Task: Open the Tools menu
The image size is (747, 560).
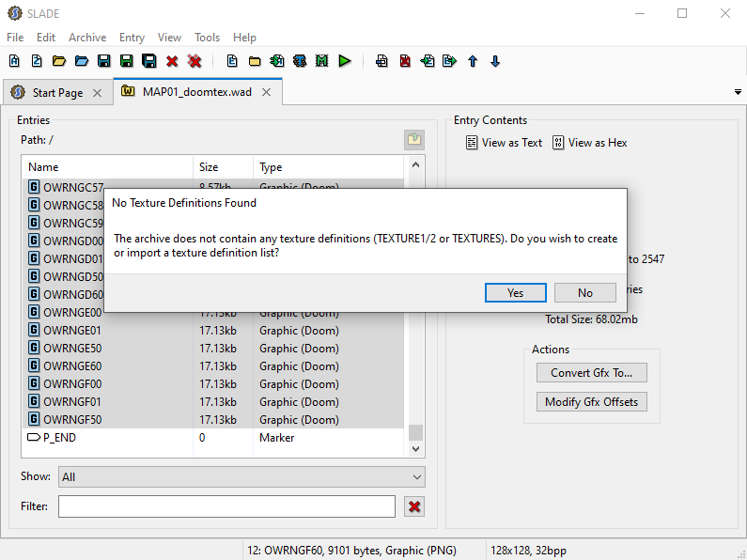Action: (207, 38)
